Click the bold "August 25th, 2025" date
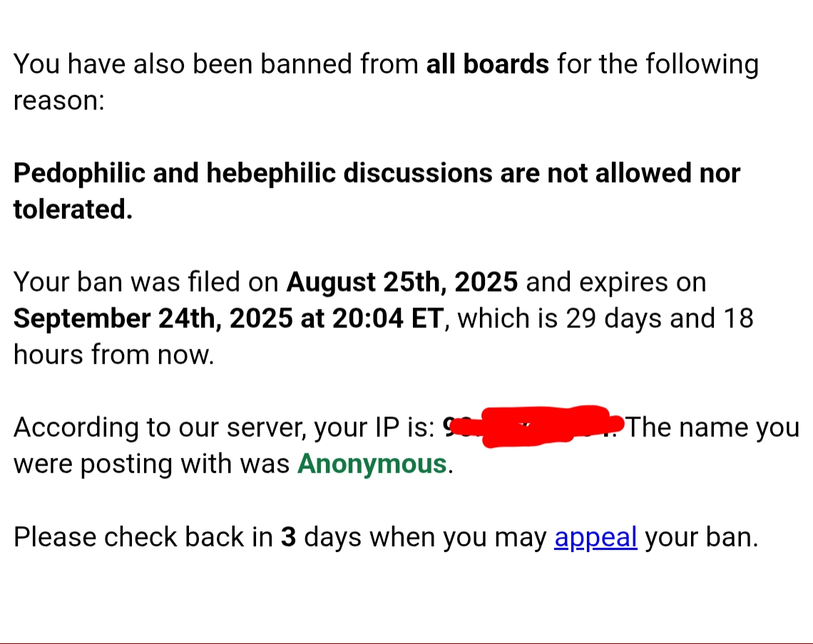813x644 pixels. point(402,283)
